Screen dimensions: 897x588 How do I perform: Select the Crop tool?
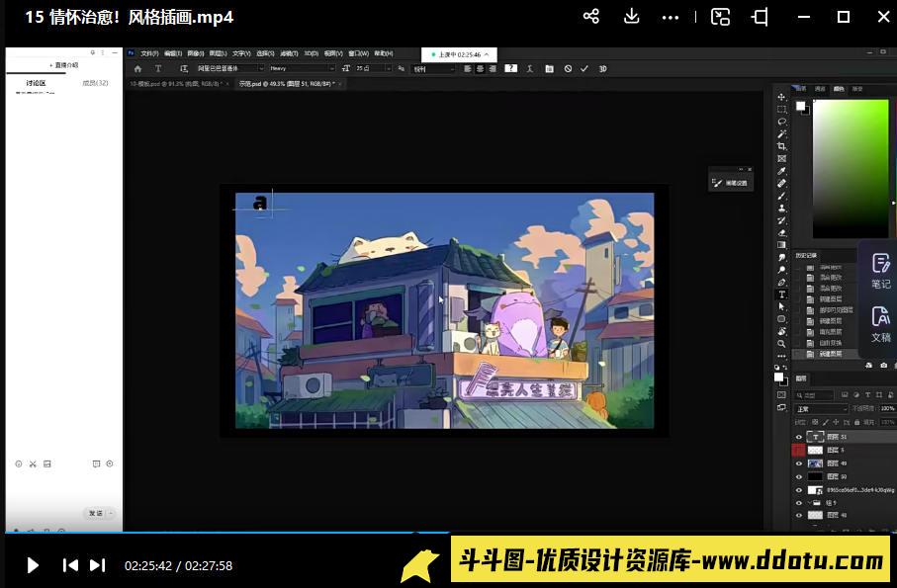pyautogui.click(x=781, y=146)
